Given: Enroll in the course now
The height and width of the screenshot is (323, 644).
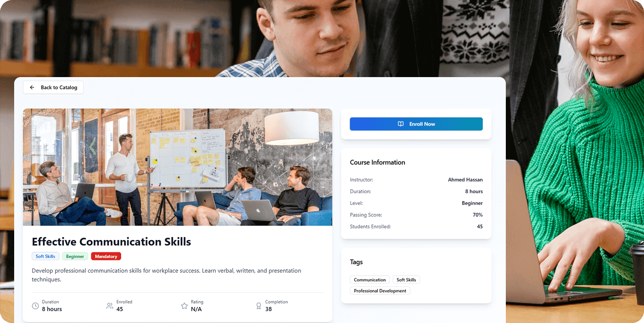Looking at the screenshot, I should point(416,124).
